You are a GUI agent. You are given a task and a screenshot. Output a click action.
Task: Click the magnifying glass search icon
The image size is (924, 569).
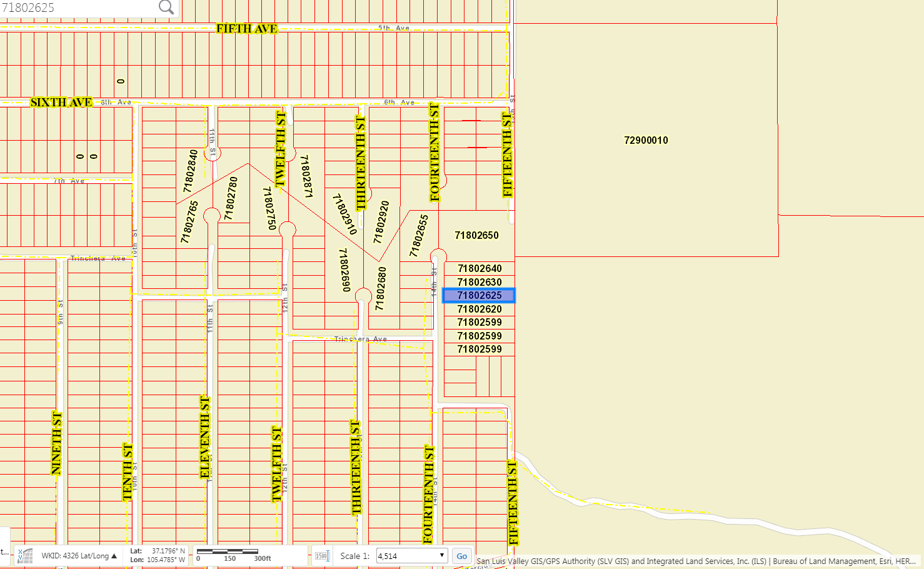click(166, 8)
